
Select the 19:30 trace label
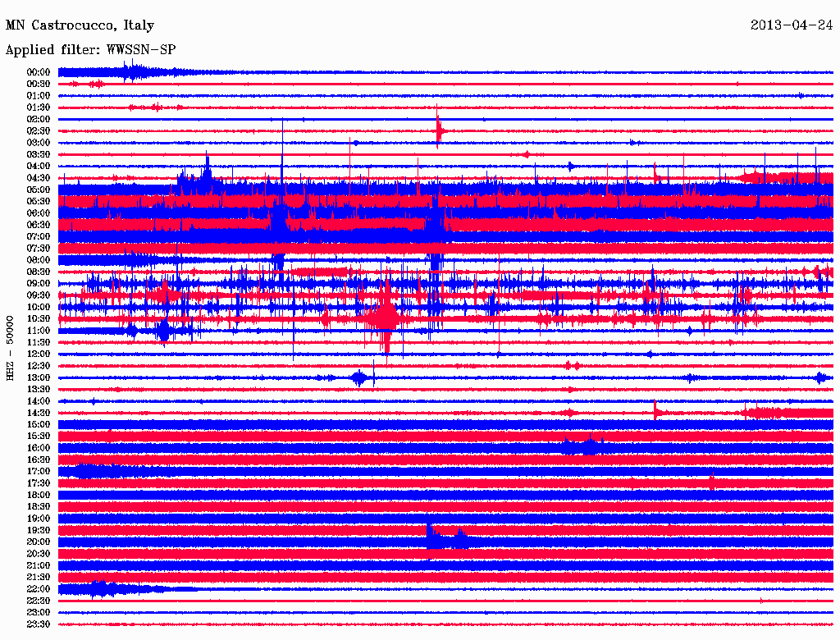coord(38,530)
